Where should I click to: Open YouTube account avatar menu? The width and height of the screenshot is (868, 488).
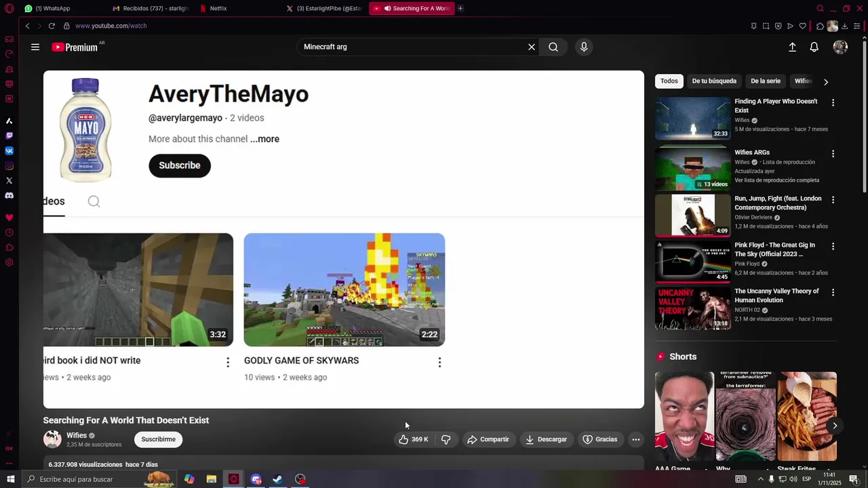[x=840, y=47]
